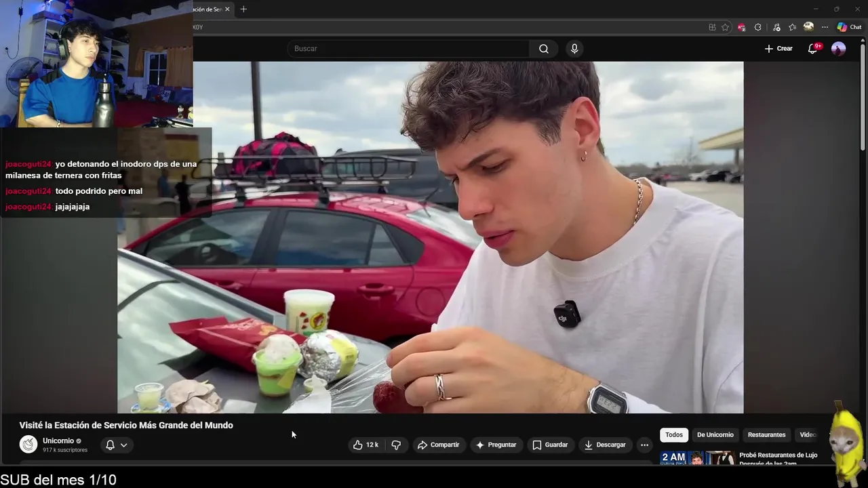The image size is (868, 488).
Task: Save the video with Guardar
Action: click(x=550, y=445)
